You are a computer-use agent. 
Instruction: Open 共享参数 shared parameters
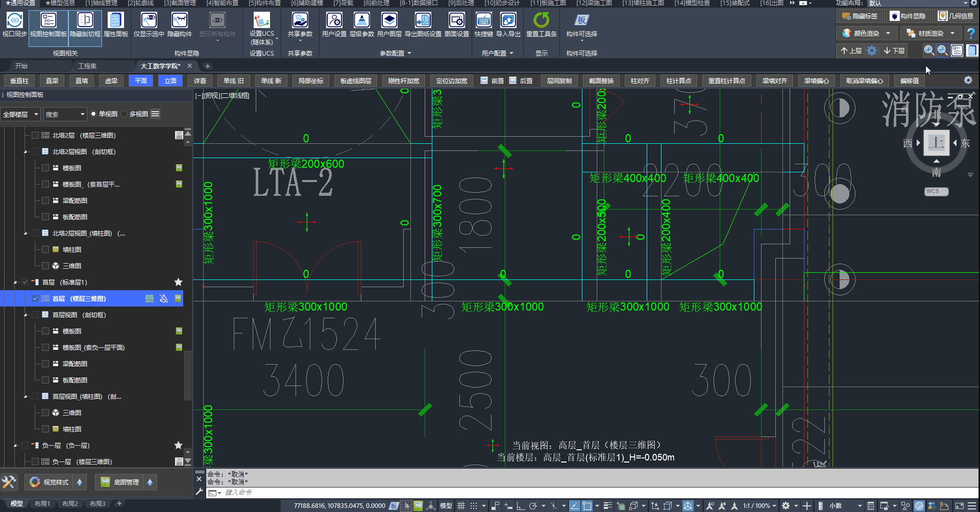coord(300,25)
